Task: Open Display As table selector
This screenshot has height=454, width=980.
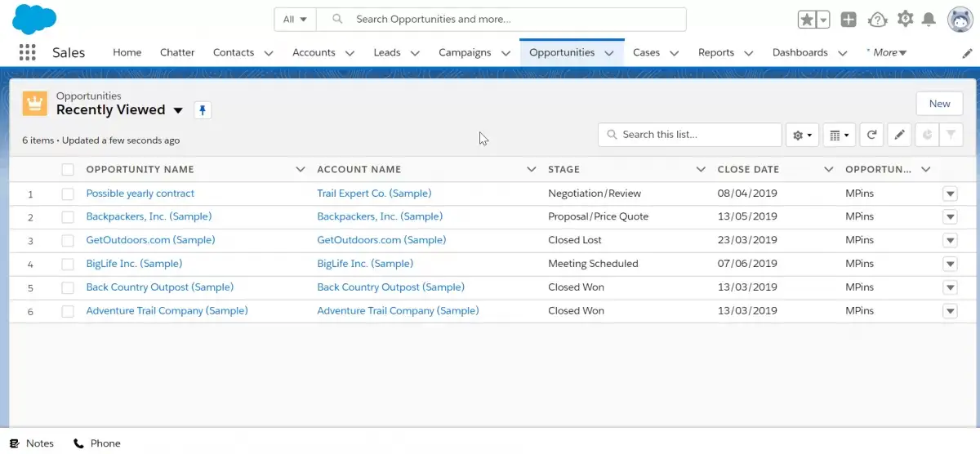Action: (x=840, y=135)
